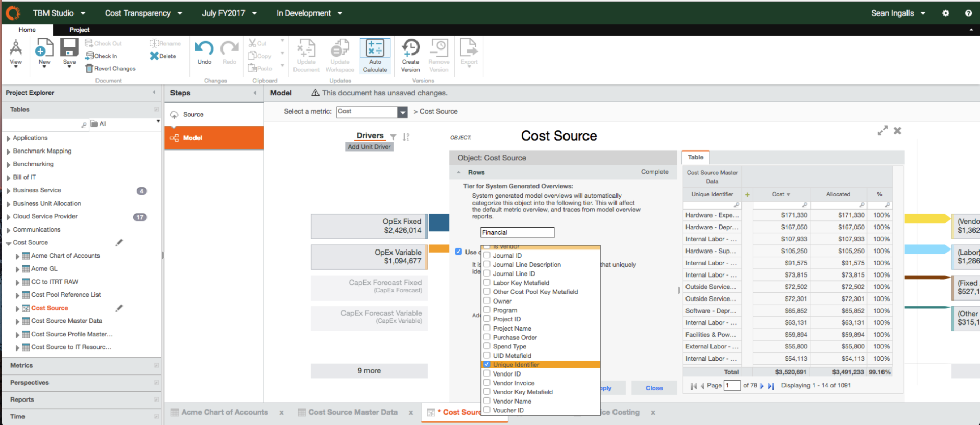Open the settings gear in top bar
980x425 pixels.
click(x=945, y=13)
